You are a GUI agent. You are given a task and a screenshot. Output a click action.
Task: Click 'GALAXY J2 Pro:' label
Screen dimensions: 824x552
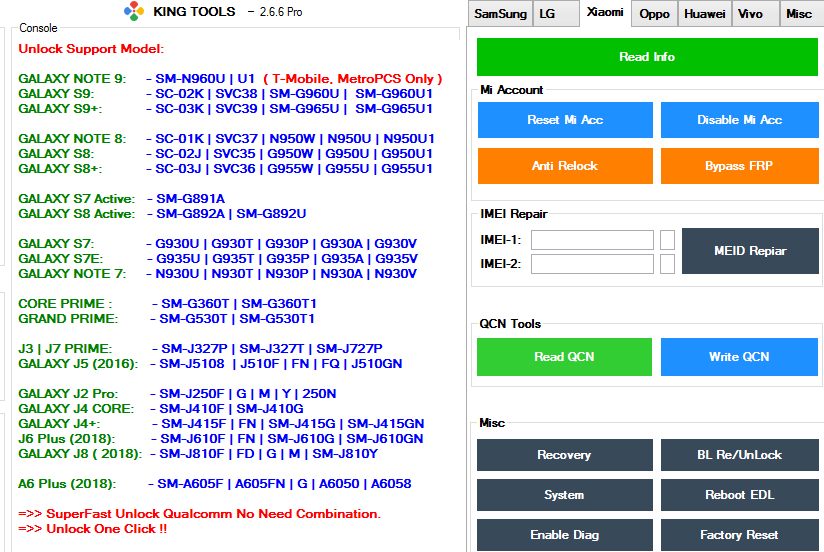pos(68,394)
